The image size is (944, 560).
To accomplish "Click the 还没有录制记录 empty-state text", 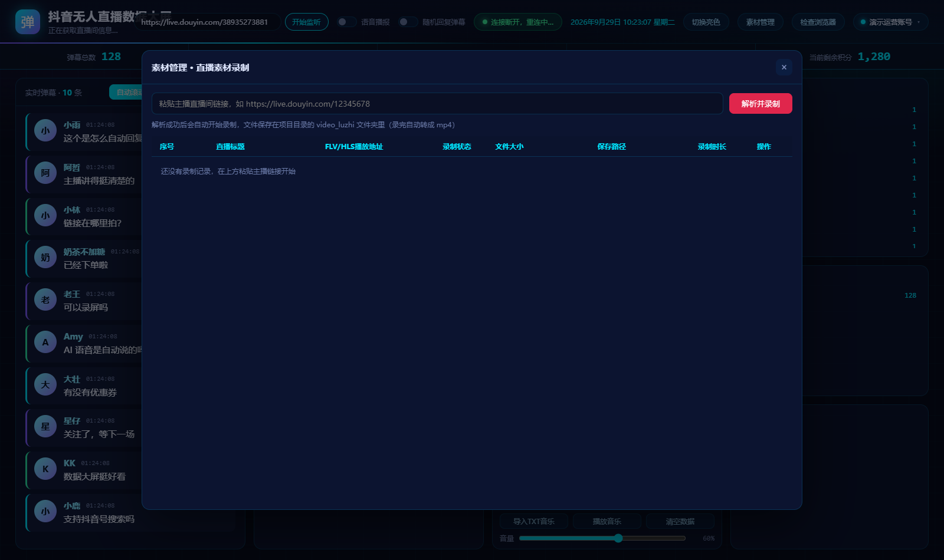I will 228,172.
